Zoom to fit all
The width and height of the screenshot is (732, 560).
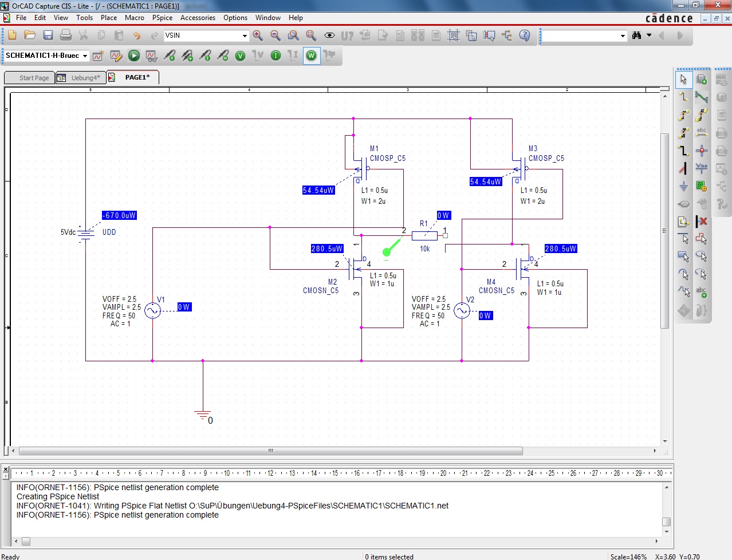click(x=311, y=36)
